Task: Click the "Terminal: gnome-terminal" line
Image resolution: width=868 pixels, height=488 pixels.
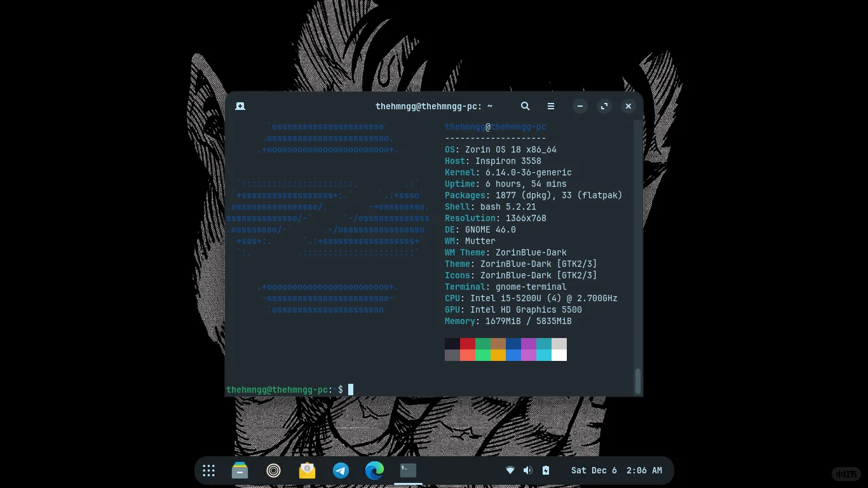Action: [506, 287]
